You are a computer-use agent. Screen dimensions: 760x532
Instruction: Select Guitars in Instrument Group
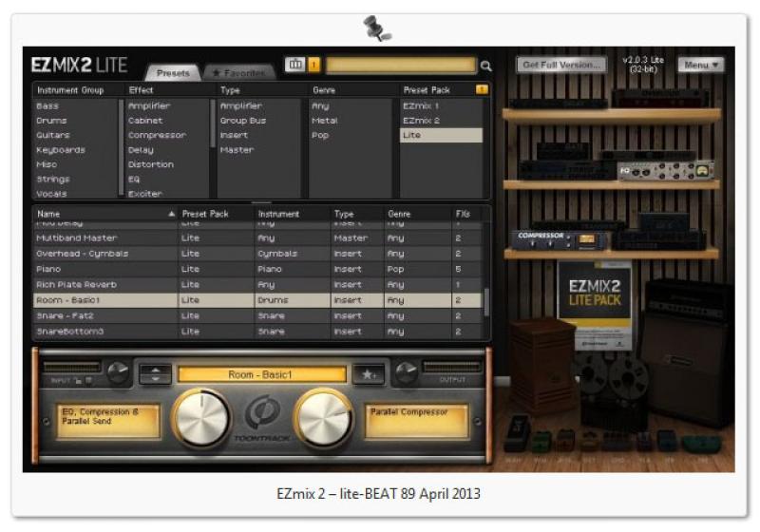[x=53, y=135]
